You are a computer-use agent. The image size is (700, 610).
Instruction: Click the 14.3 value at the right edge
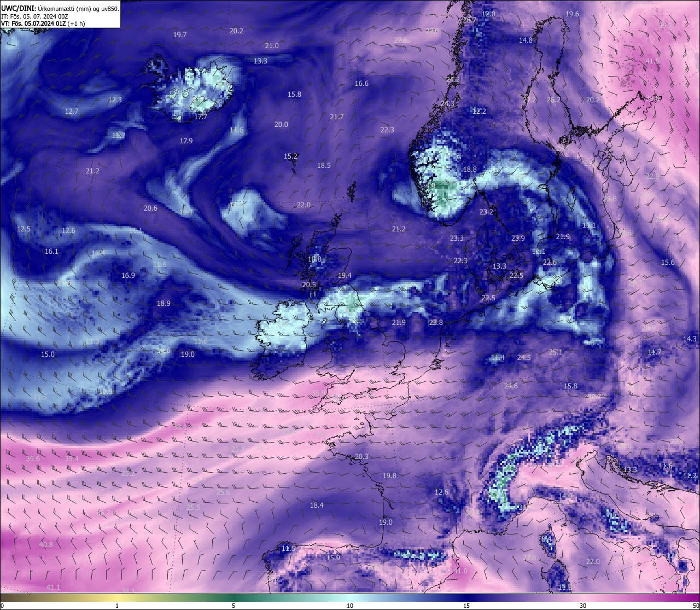pos(690,339)
